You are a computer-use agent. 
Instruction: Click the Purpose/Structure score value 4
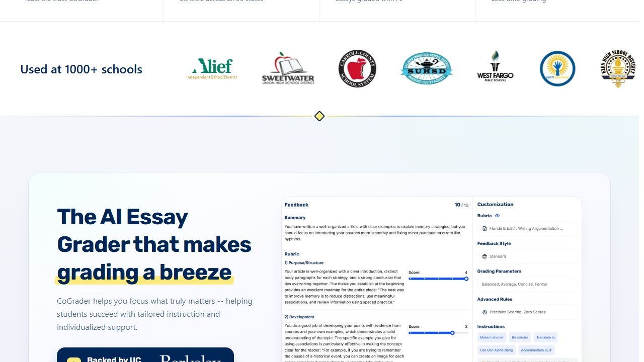(466, 273)
